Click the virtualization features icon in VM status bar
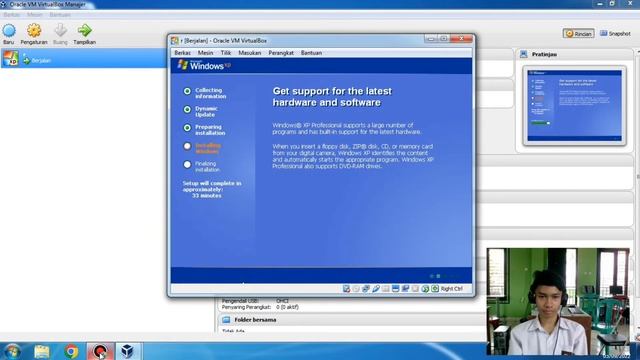This screenshot has width=640, height=360. click(x=415, y=289)
